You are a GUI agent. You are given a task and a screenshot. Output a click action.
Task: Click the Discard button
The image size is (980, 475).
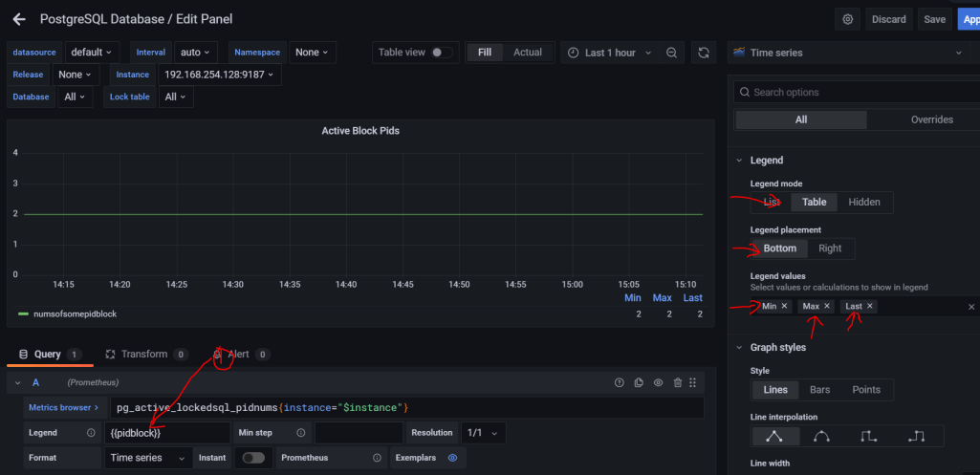coord(888,19)
